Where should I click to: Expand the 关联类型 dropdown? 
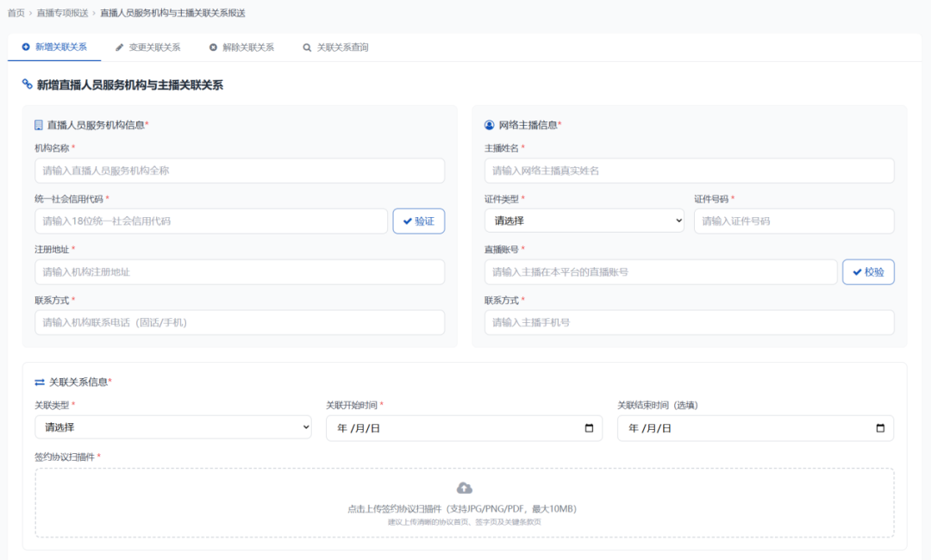click(x=172, y=427)
